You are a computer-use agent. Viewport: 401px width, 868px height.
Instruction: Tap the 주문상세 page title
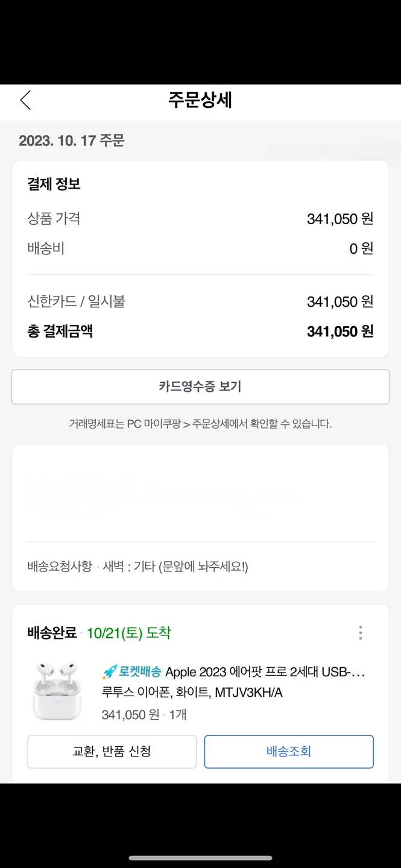point(200,100)
